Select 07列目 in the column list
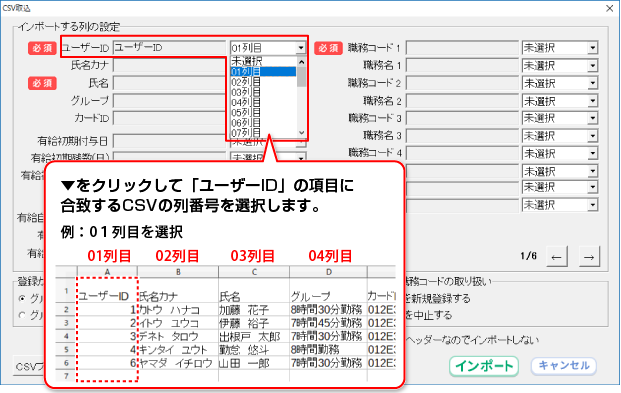The width and height of the screenshot is (621, 393). pos(263,133)
